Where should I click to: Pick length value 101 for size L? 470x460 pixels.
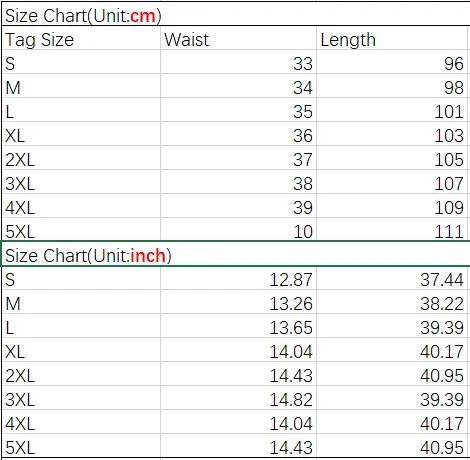tap(392, 110)
